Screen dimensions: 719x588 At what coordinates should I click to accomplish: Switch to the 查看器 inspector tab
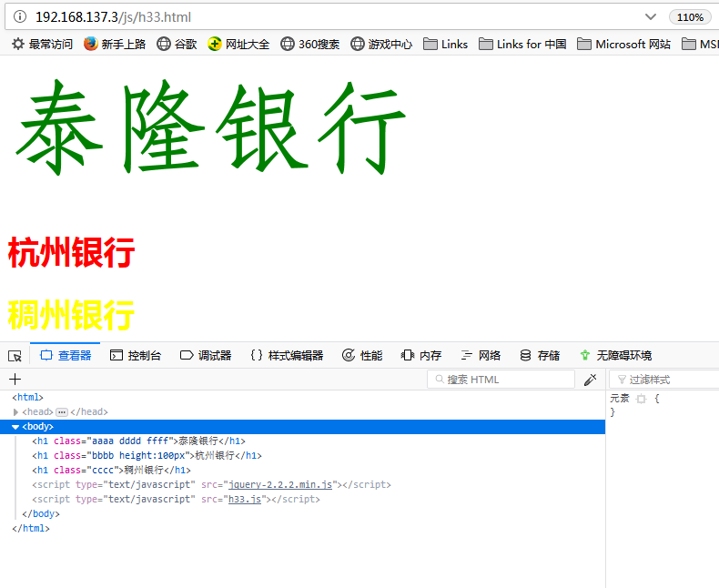tap(66, 356)
